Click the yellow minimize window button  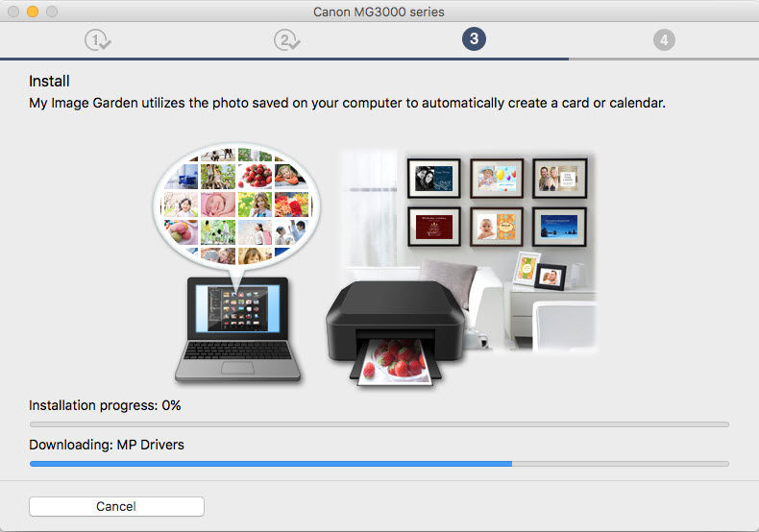tap(33, 12)
